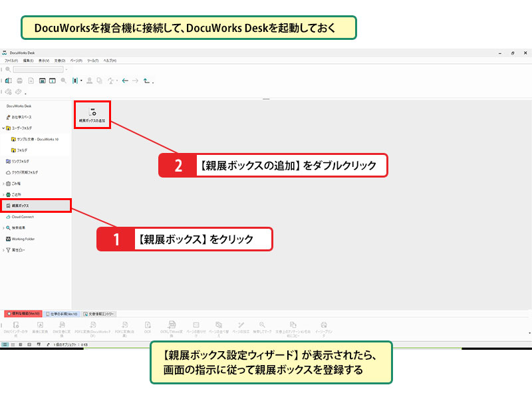Open サンプル文書 - DocuWorks 10 folder
This screenshot has height=399, width=532.
tap(35, 139)
